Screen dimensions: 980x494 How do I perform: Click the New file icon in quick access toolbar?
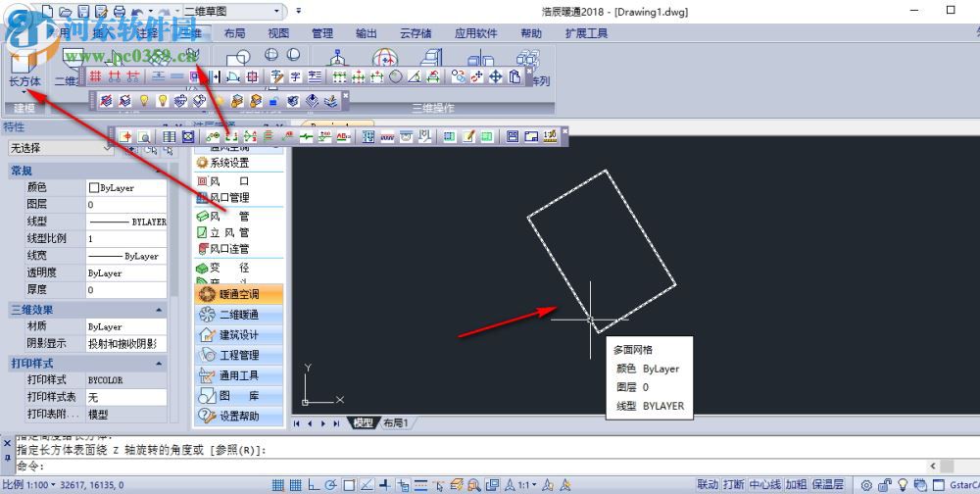point(47,11)
